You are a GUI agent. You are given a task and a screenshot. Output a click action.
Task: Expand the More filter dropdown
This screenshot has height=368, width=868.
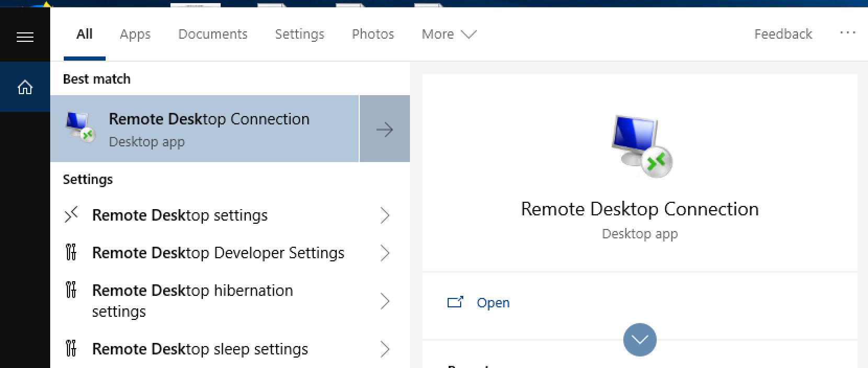(449, 34)
